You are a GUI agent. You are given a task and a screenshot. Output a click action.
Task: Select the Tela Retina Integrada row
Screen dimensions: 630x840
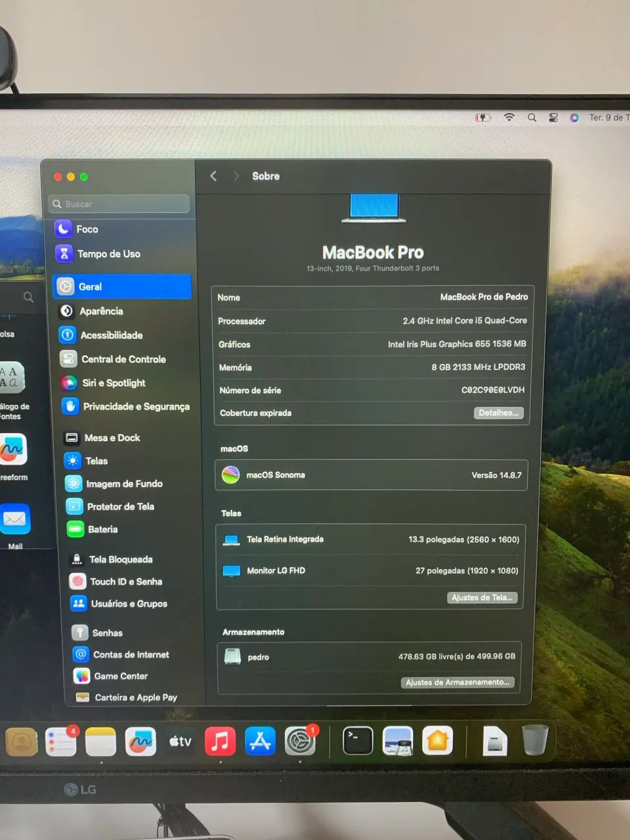point(371,539)
